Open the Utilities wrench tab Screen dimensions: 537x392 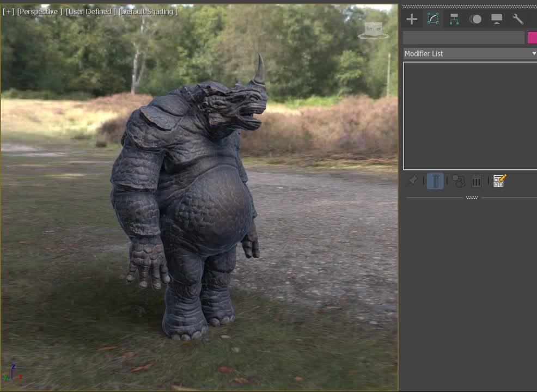[x=518, y=19]
